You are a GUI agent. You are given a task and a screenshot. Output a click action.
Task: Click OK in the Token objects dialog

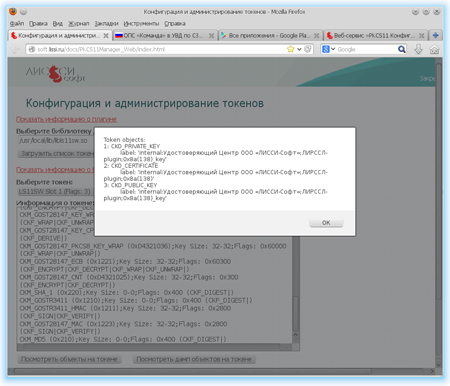[x=326, y=223]
